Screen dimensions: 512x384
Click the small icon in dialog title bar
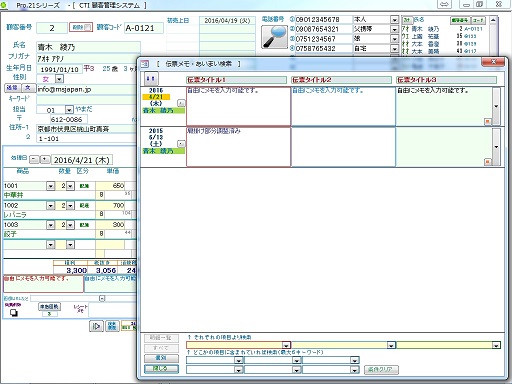[145, 64]
